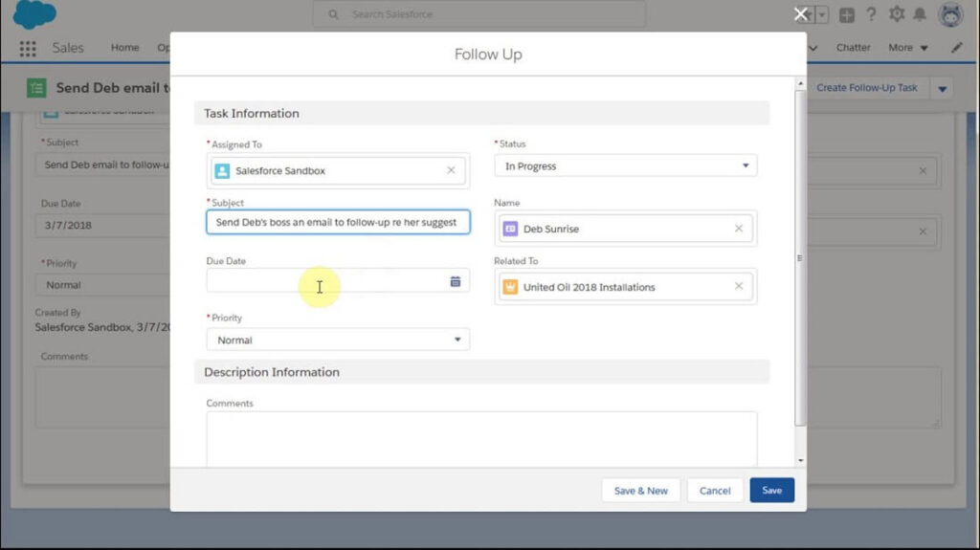This screenshot has width=980, height=550.
Task: Open the Priority dropdown showing Normal
Action: pos(338,340)
